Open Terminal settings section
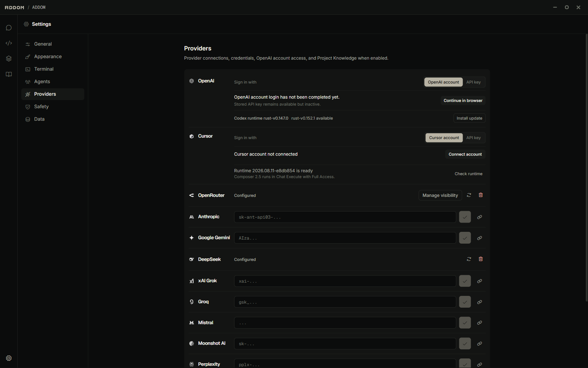Image resolution: width=588 pixels, height=368 pixels. coord(53,69)
